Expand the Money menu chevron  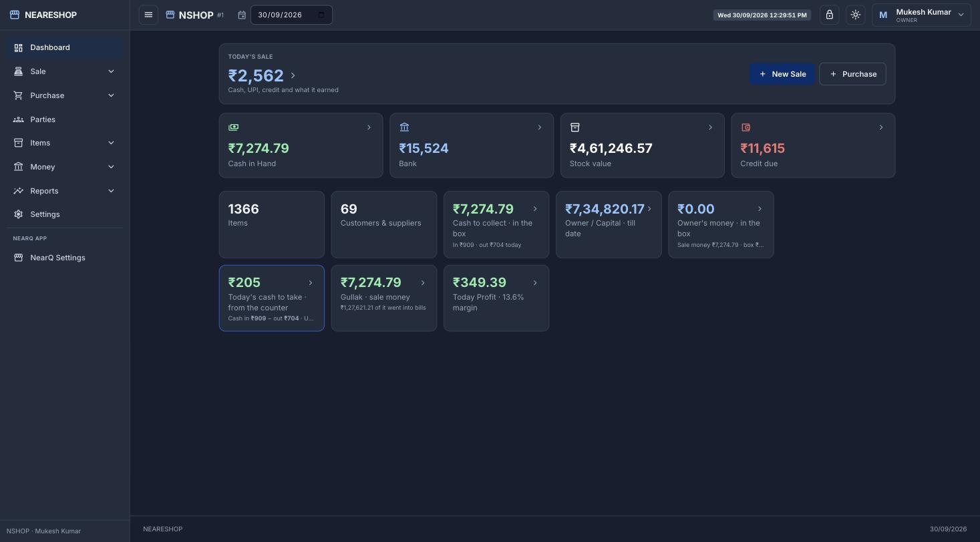[x=111, y=167]
